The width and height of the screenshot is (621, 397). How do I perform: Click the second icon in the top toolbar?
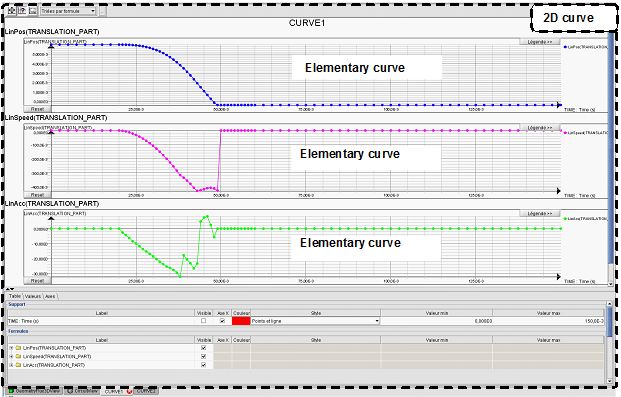click(22, 11)
